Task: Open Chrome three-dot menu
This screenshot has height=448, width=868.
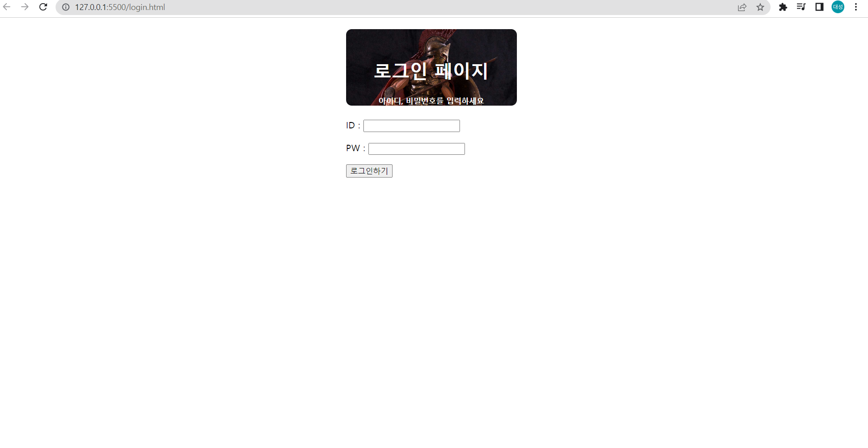Action: 856,7
